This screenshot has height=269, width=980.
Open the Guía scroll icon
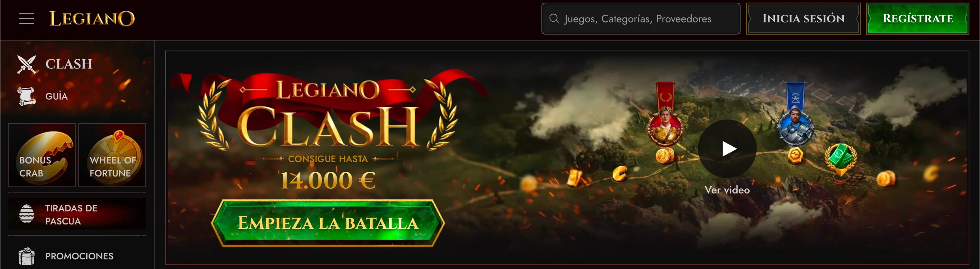point(27,96)
